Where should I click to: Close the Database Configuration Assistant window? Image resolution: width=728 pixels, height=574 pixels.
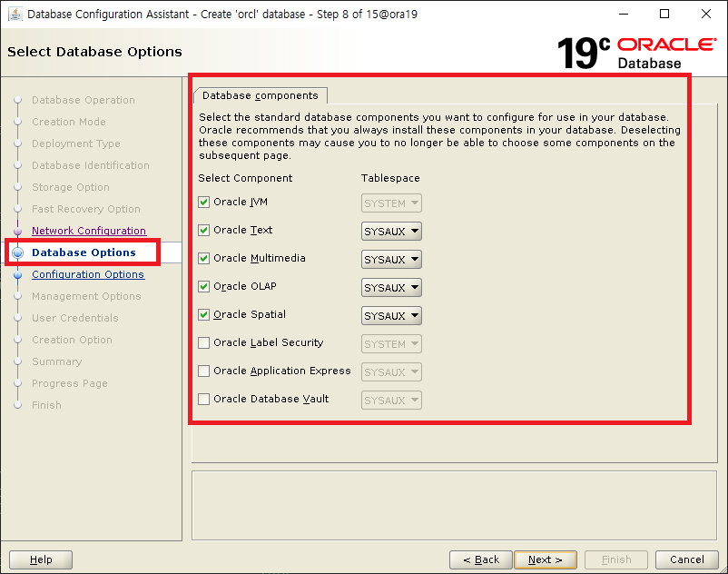[x=705, y=14]
